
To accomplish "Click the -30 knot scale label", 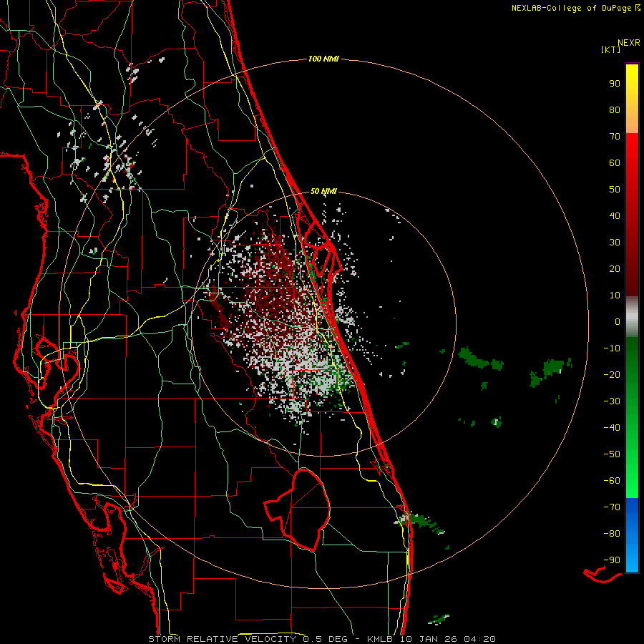I will tap(612, 401).
